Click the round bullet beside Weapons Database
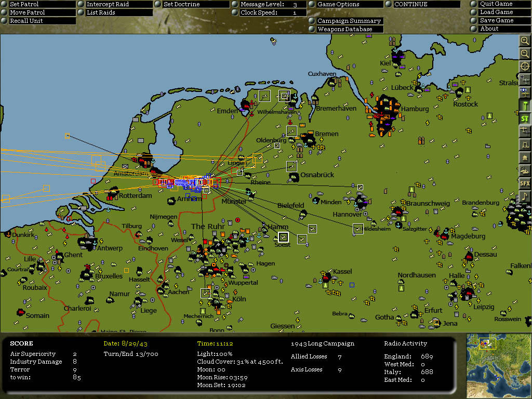Screen dimensions: 532x399 coord(312,29)
